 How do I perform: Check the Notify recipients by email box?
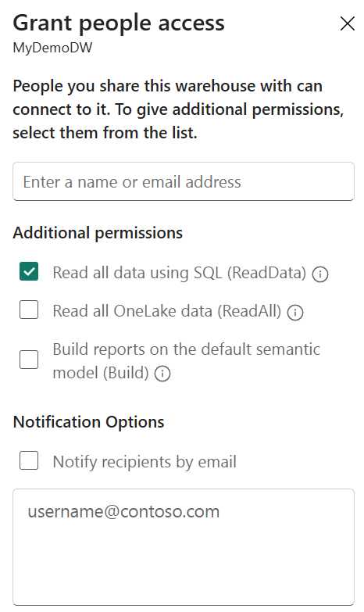coord(29,460)
